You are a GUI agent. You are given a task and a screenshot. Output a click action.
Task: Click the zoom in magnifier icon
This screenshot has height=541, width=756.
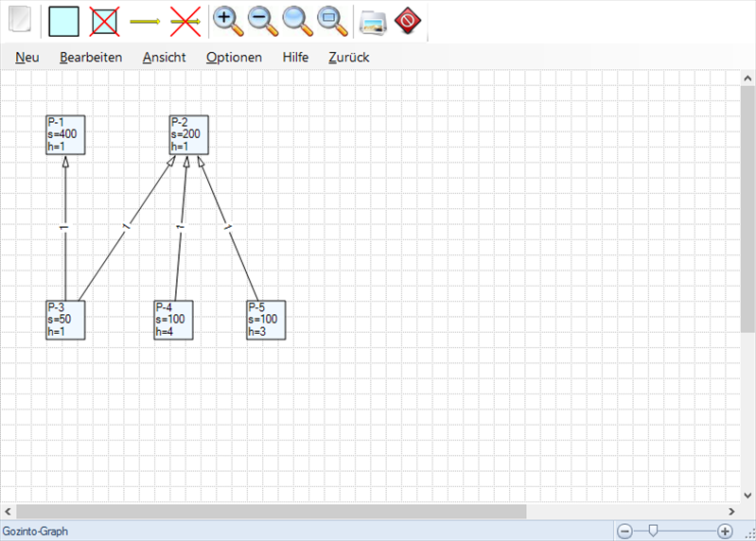point(225,20)
